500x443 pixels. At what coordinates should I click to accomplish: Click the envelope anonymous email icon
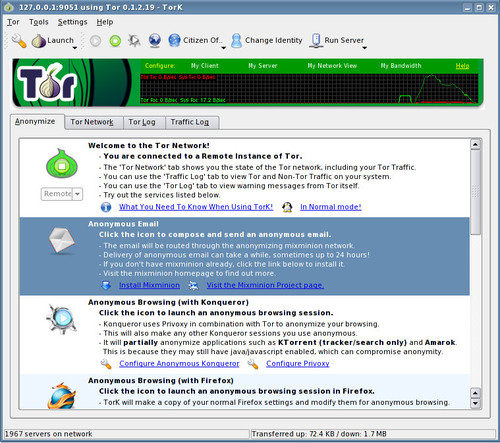[x=62, y=240]
